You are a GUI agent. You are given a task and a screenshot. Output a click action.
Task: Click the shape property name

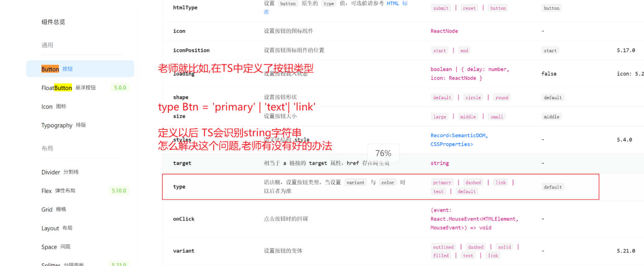[181, 97]
